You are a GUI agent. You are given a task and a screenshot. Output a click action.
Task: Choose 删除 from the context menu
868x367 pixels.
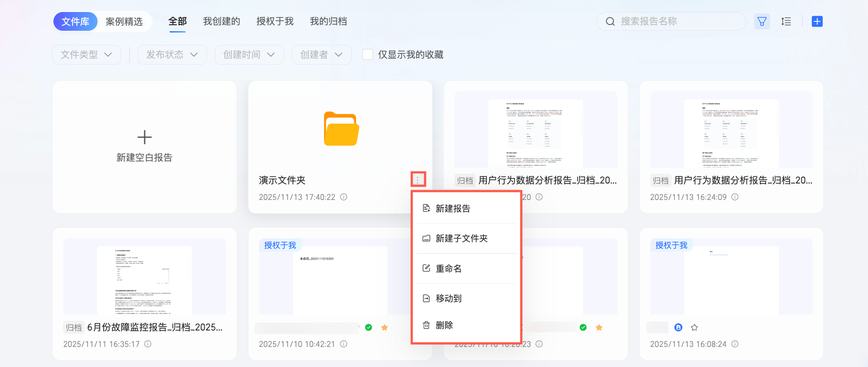coord(466,325)
